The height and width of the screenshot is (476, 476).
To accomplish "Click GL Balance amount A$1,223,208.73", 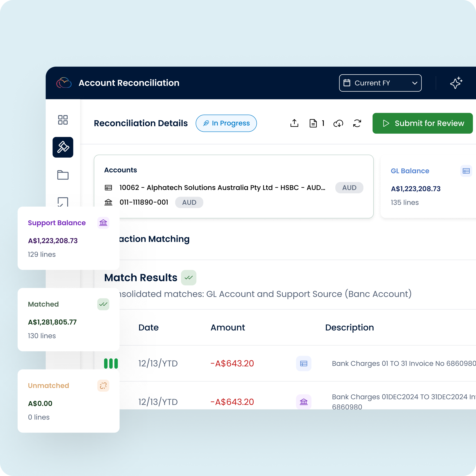I will (415, 189).
